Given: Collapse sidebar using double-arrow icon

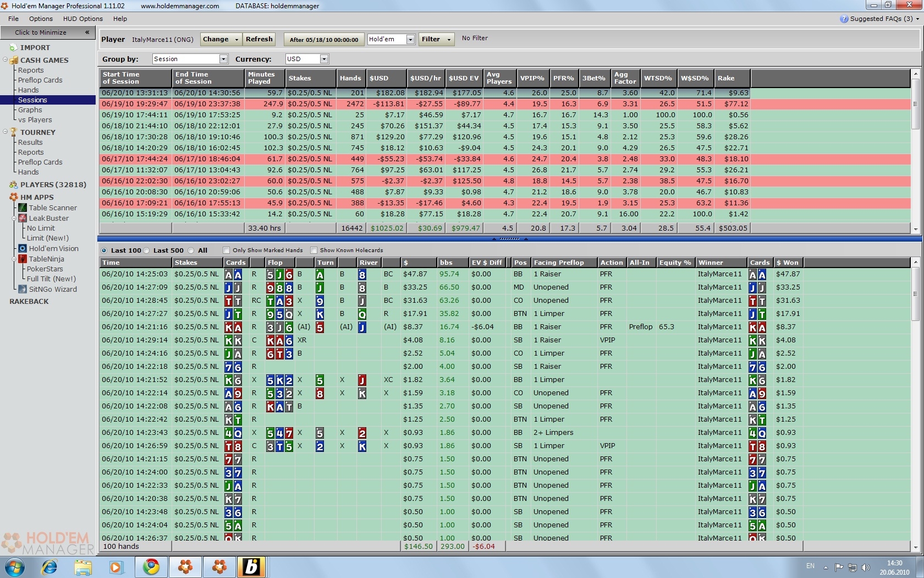Looking at the screenshot, I should (87, 32).
